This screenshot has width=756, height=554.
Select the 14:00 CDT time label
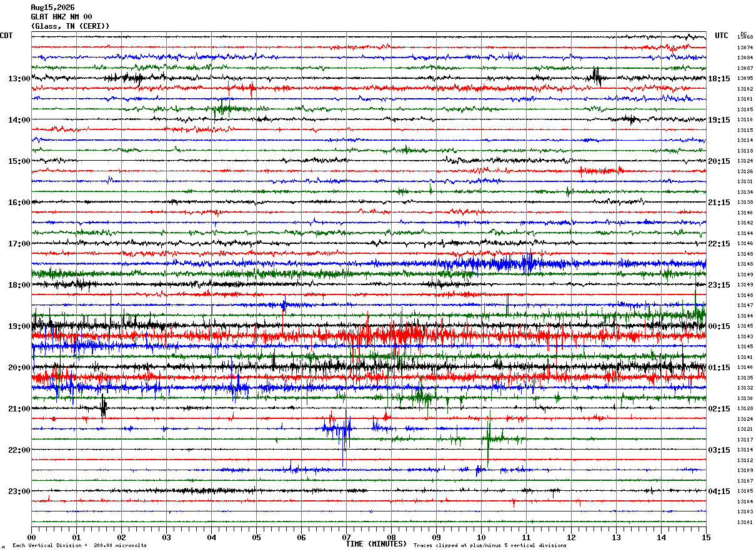click(x=19, y=120)
